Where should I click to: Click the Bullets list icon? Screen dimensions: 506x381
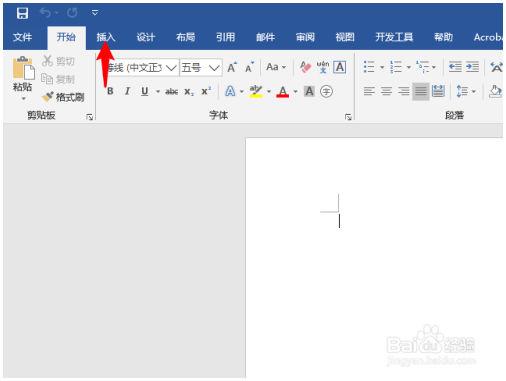pyautogui.click(x=369, y=67)
